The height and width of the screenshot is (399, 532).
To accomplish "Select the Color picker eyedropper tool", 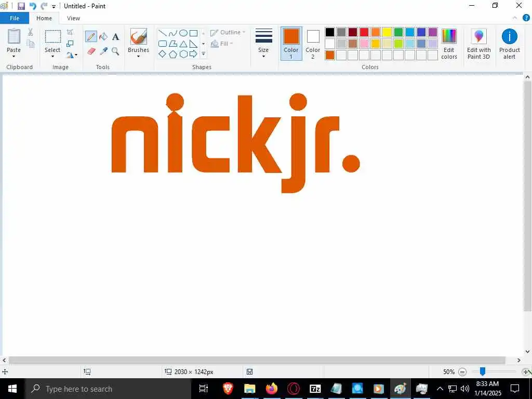I will point(103,51).
